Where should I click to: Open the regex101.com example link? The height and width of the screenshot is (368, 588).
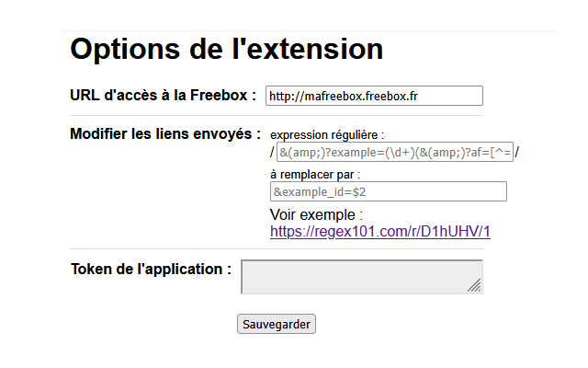point(380,231)
